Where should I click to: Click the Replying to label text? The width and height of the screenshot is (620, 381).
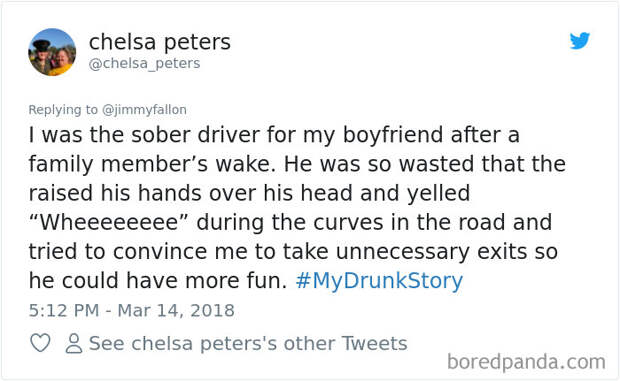(63, 109)
